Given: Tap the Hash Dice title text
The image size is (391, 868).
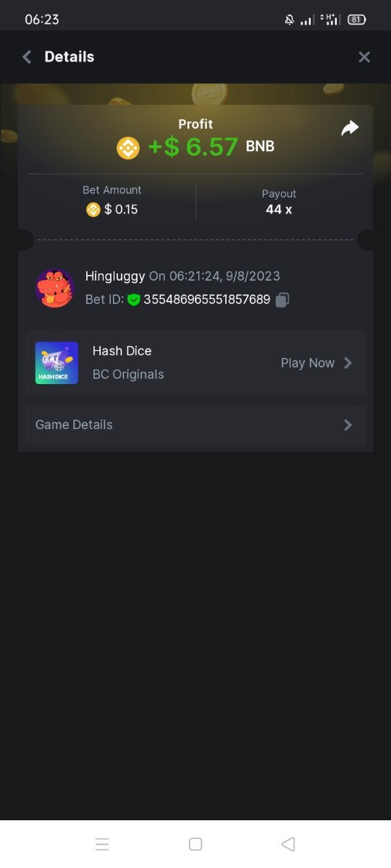Looking at the screenshot, I should [122, 351].
